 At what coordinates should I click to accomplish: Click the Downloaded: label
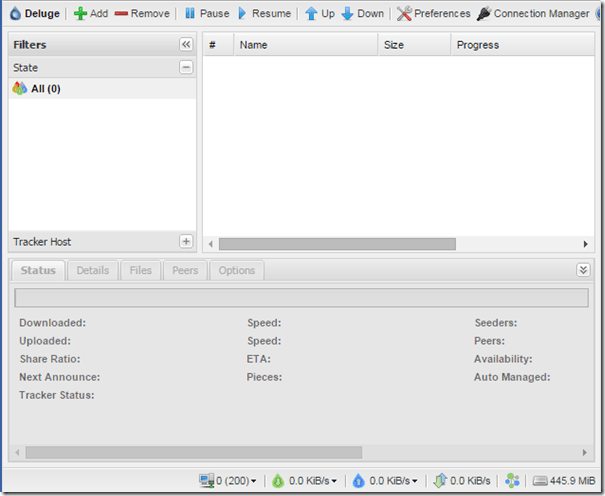pos(52,323)
